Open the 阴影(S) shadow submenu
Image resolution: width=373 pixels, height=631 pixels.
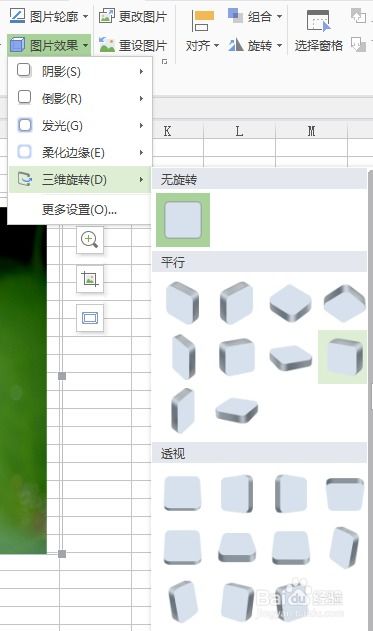[x=80, y=72]
